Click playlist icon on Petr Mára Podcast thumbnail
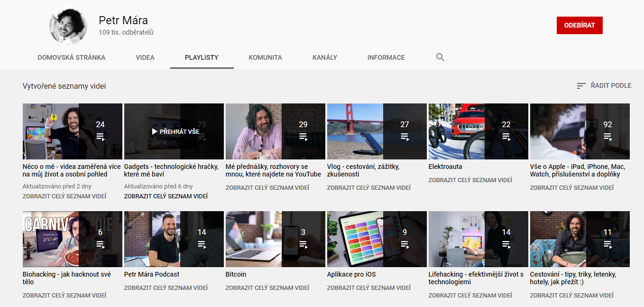Image resolution: width=644 pixels, height=307 pixels. coord(202,244)
